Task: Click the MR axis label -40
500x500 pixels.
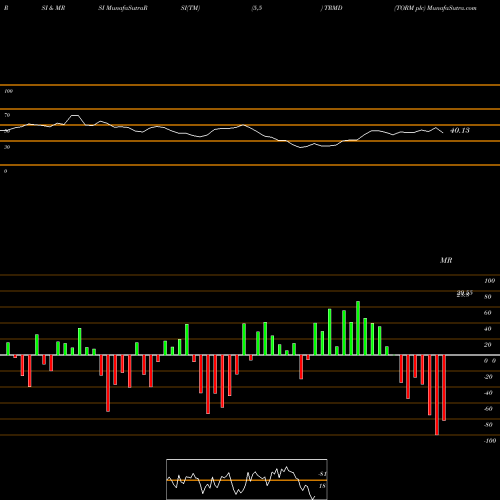Action: click(488, 393)
